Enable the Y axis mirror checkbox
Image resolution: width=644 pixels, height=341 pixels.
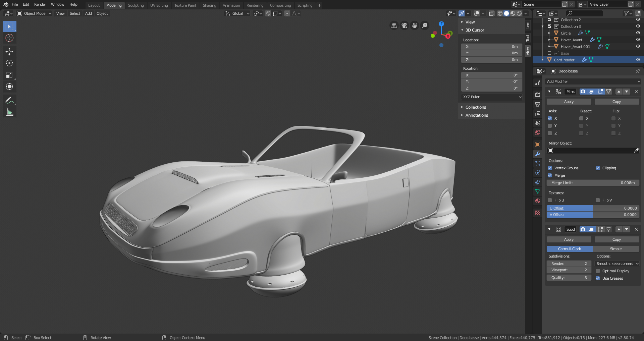coord(550,126)
